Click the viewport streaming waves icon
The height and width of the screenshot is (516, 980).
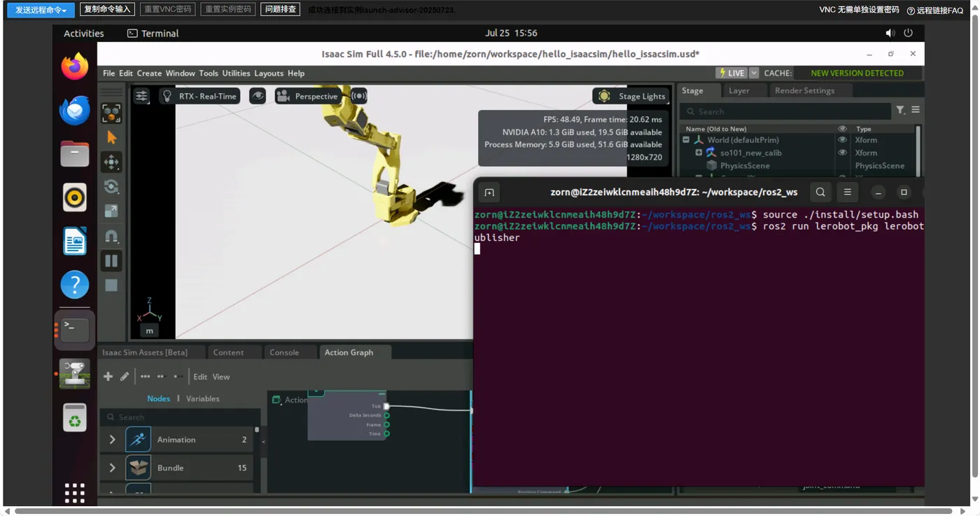pyautogui.click(x=359, y=96)
